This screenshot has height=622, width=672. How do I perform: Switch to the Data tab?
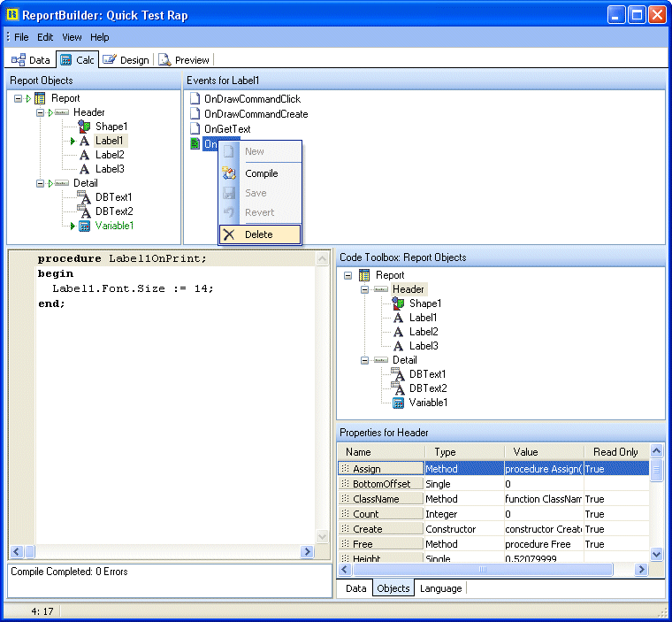pyautogui.click(x=30, y=60)
